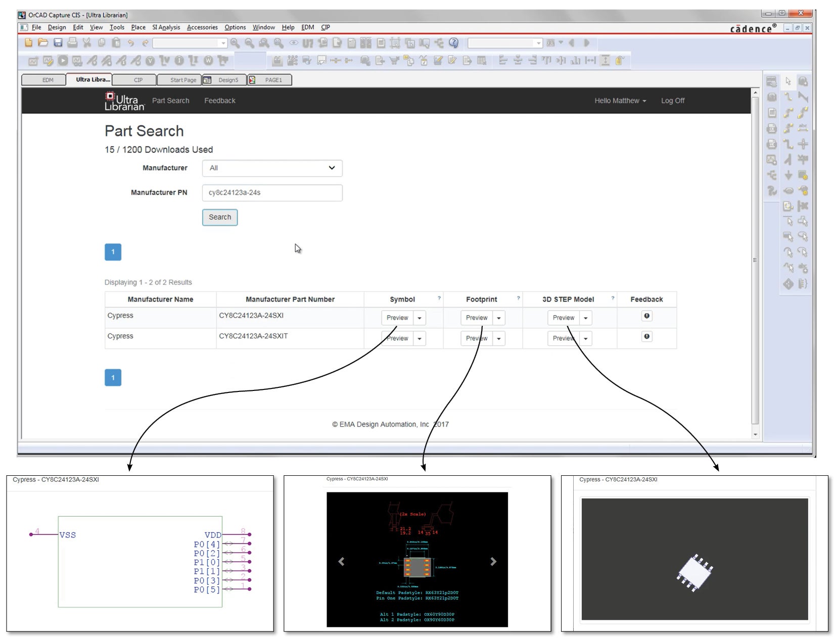This screenshot has width=834, height=644.
Task: Select the Place Net Alias abc tool
Action: [803, 128]
